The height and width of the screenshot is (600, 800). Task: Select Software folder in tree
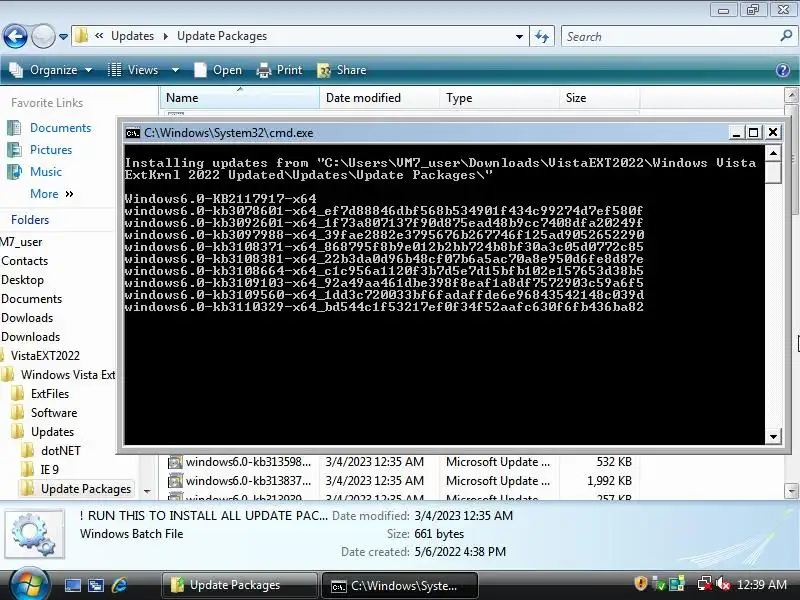point(44,413)
